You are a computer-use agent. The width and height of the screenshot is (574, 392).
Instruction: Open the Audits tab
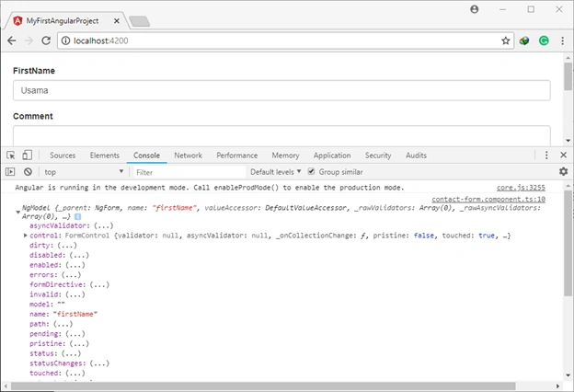click(x=416, y=156)
